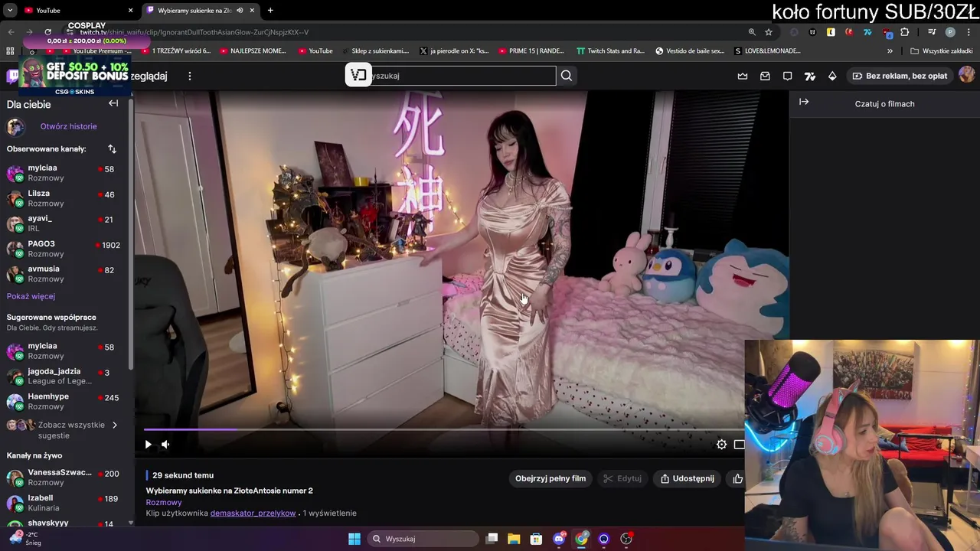The width and height of the screenshot is (980, 551).
Task: Open the demaskator_przelykow user link
Action: coord(253,513)
